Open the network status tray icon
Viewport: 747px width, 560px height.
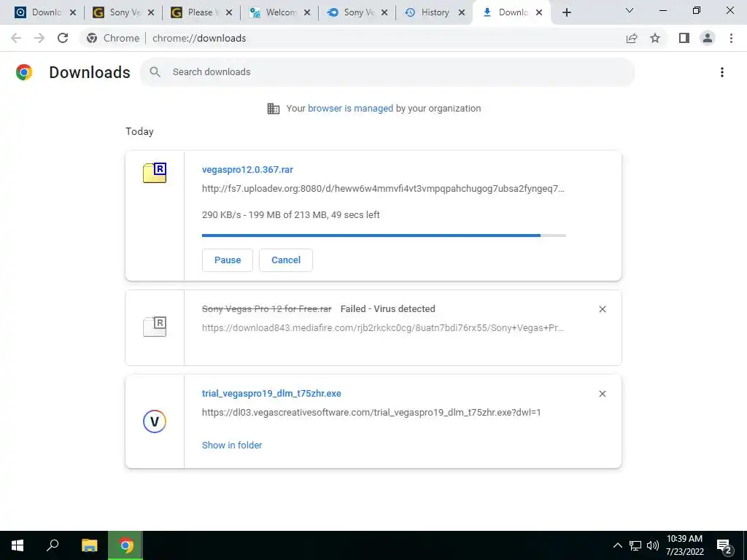pyautogui.click(x=635, y=545)
